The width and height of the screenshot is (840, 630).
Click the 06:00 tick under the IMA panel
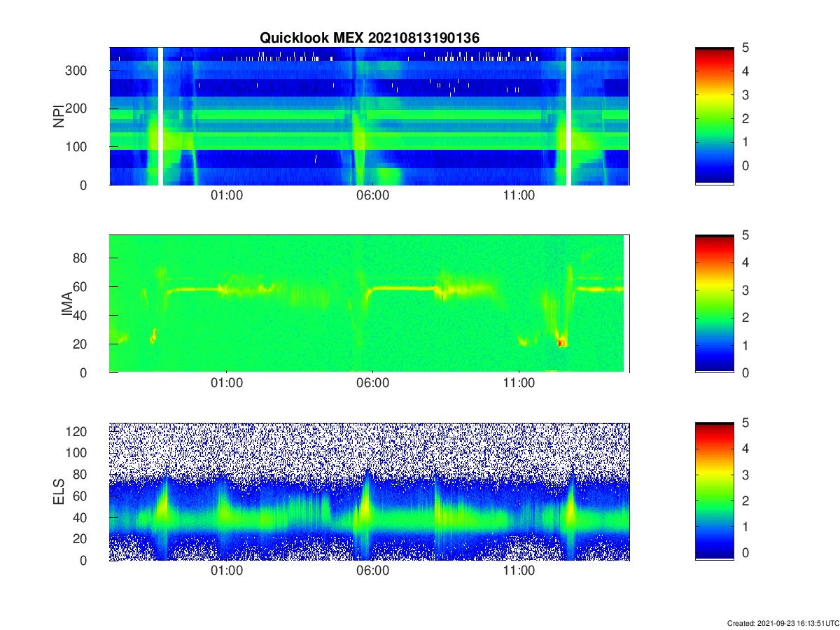tap(373, 383)
